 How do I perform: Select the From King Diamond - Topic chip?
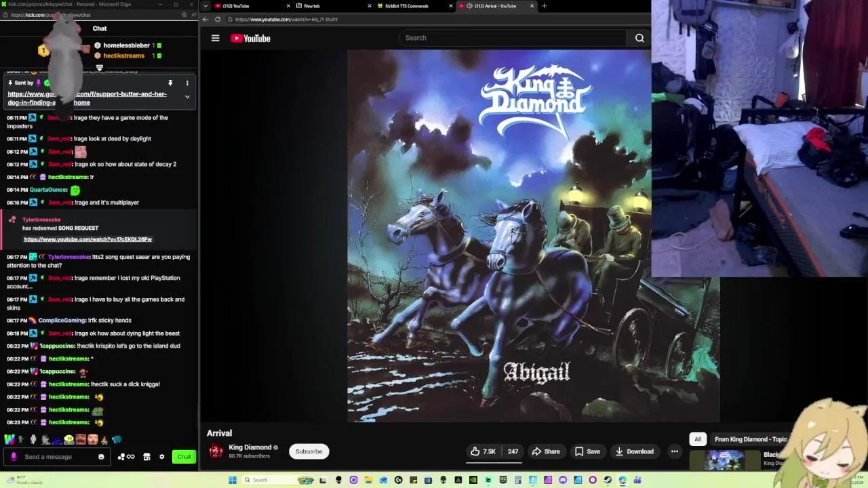pyautogui.click(x=751, y=439)
